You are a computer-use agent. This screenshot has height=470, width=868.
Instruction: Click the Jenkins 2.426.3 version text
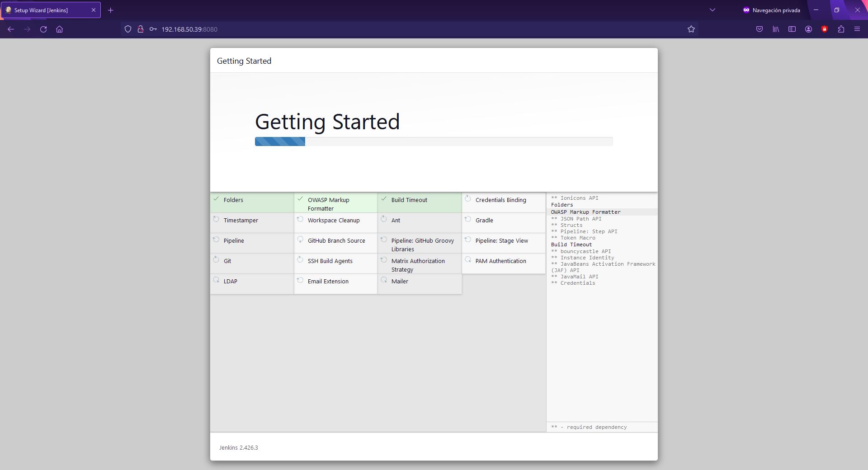click(x=239, y=447)
